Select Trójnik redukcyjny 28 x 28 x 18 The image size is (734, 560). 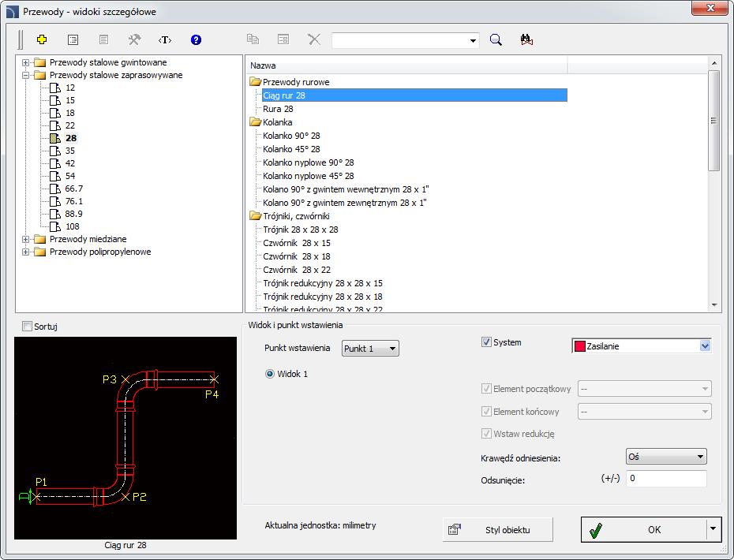click(323, 297)
